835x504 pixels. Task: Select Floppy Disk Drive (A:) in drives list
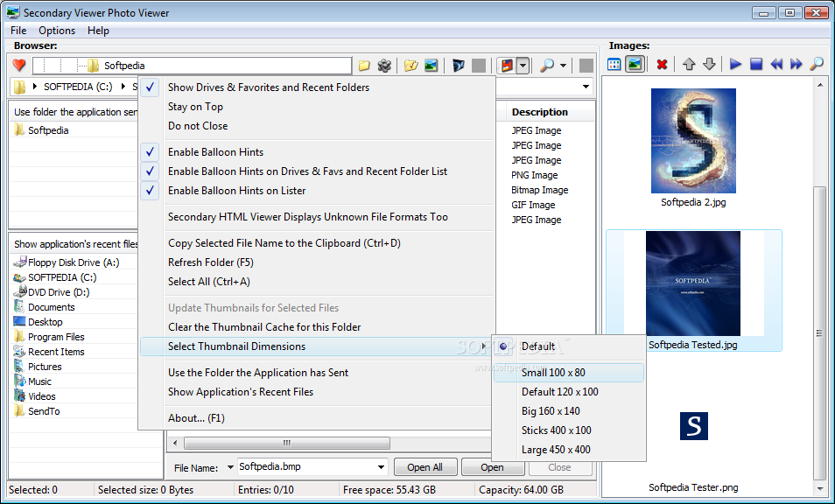point(74,262)
